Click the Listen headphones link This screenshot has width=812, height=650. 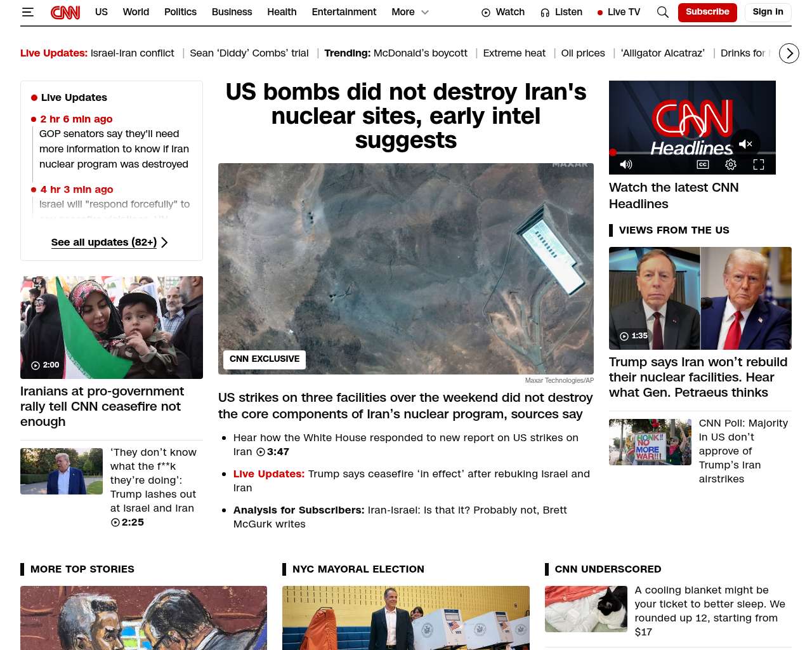click(561, 12)
